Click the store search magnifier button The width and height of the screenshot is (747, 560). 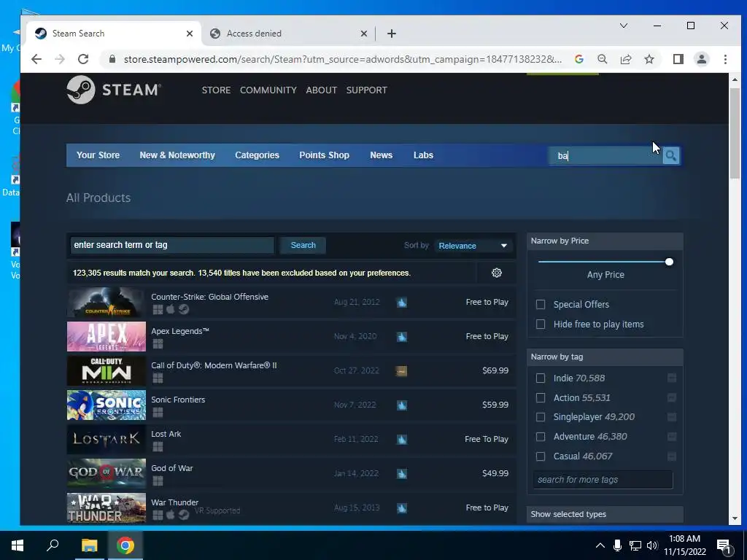coord(671,156)
